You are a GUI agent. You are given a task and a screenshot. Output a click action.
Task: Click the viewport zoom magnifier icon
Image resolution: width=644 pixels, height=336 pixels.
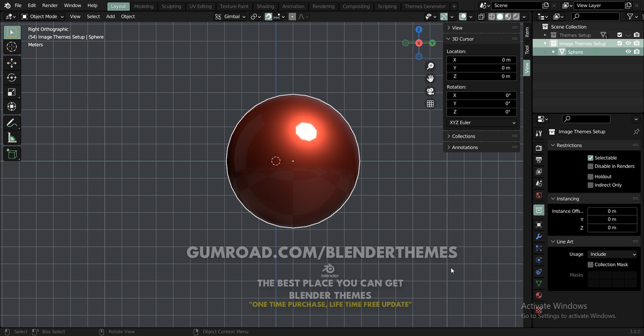pyautogui.click(x=430, y=66)
